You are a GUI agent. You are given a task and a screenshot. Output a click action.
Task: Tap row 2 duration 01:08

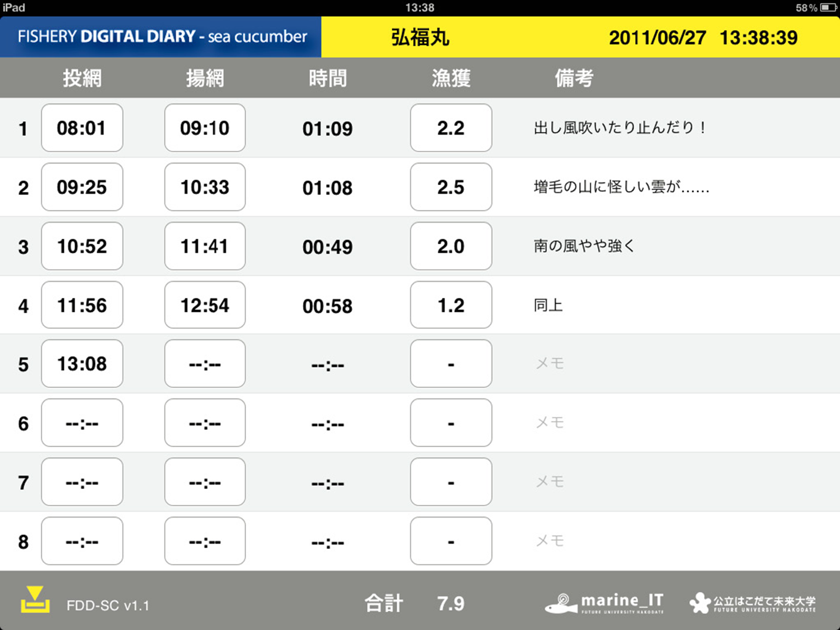point(328,188)
